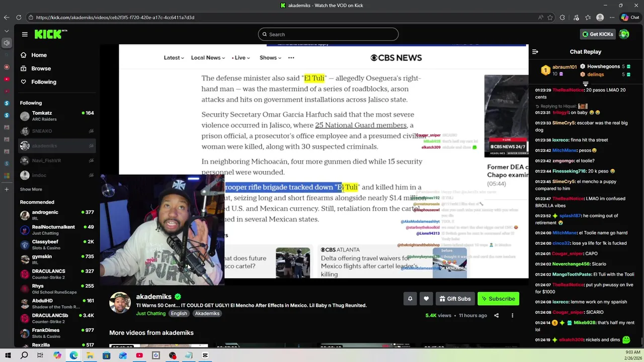Share this VOD via share icon
This screenshot has width=644, height=362.
tap(496, 315)
